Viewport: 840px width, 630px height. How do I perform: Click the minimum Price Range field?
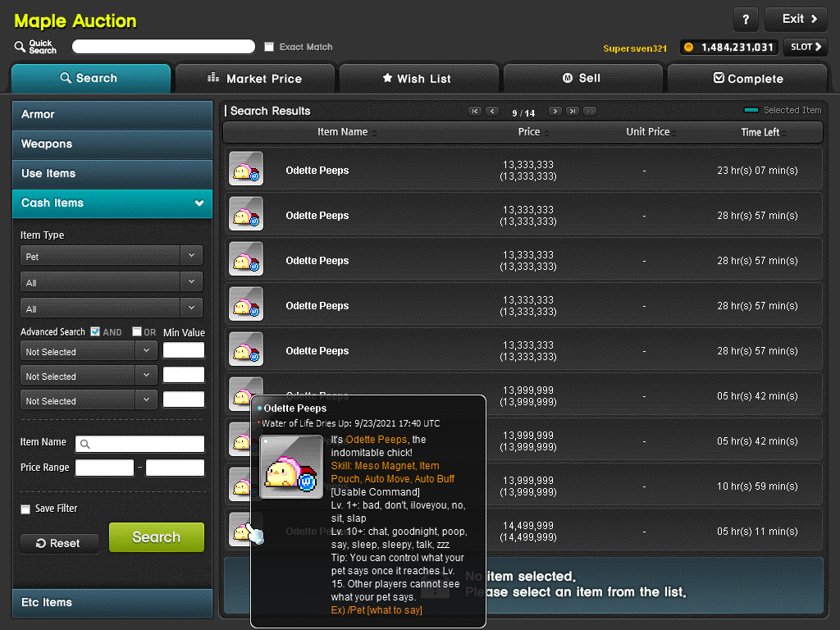click(x=104, y=468)
